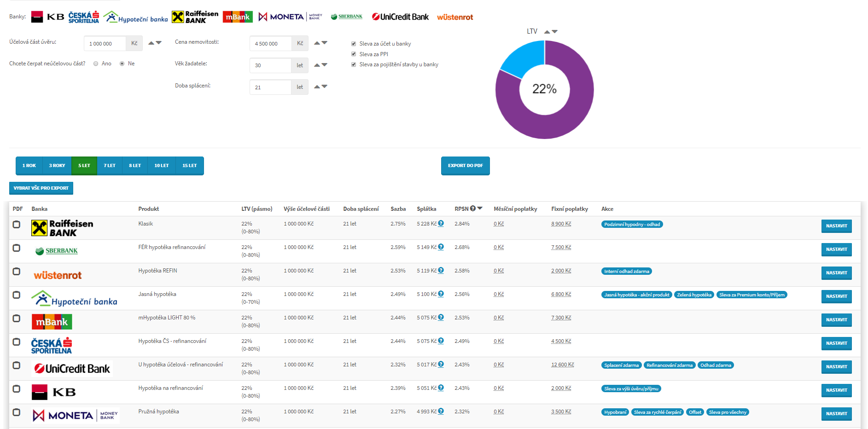Select Ano radio for neúčelová část
868x429 pixels.
(x=96, y=64)
